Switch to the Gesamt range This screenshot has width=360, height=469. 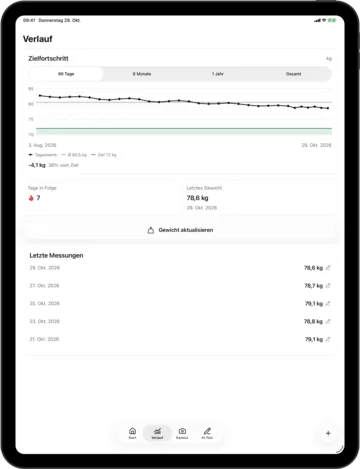293,74
